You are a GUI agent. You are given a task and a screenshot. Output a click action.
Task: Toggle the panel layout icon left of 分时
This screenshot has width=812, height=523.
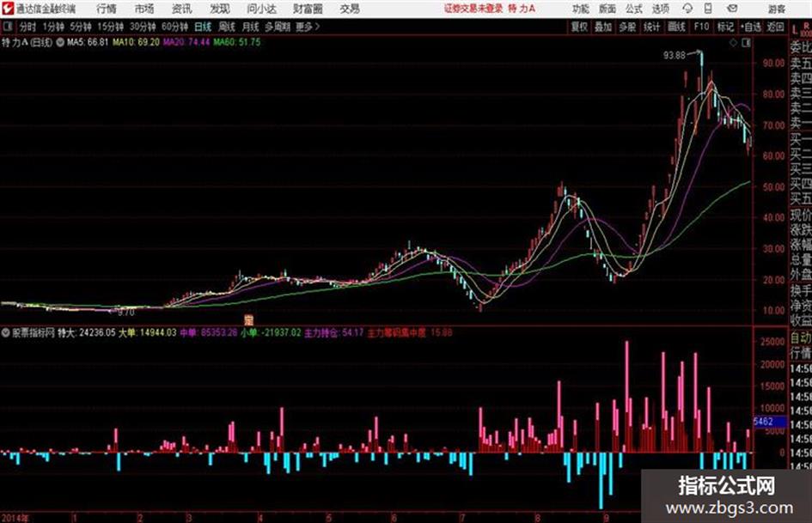click(8, 27)
